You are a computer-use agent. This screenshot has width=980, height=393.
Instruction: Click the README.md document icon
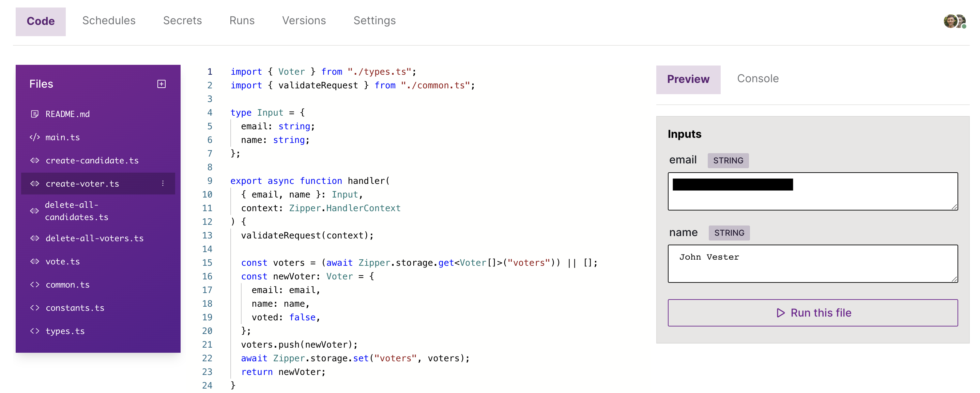(35, 114)
